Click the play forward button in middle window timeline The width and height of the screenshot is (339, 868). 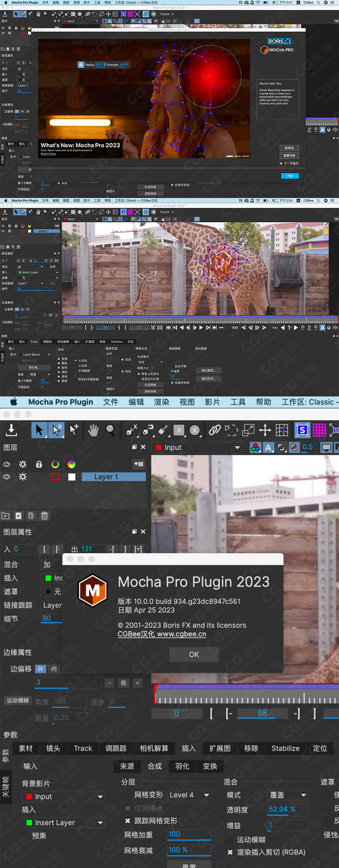201,328
